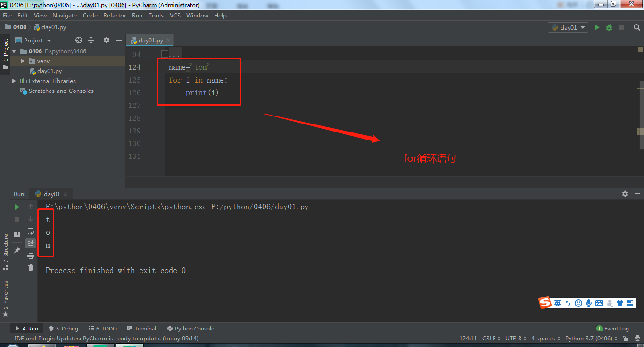
Task: Open the TODO tool window
Action: click(103, 329)
